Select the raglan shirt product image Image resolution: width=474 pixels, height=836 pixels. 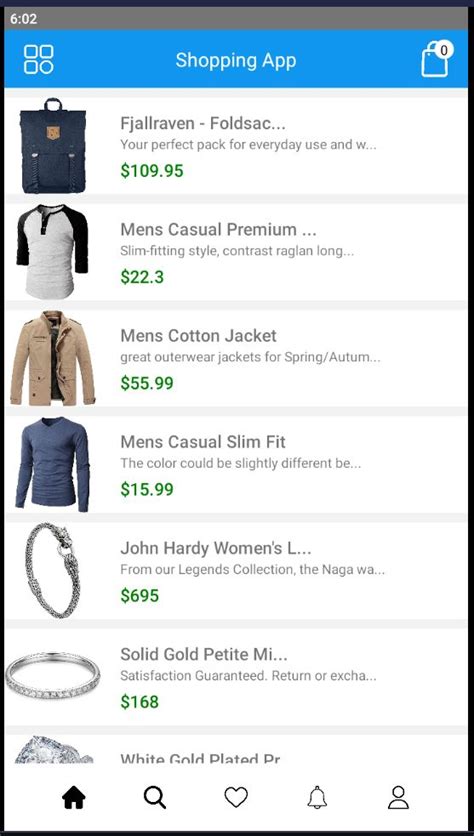52,252
